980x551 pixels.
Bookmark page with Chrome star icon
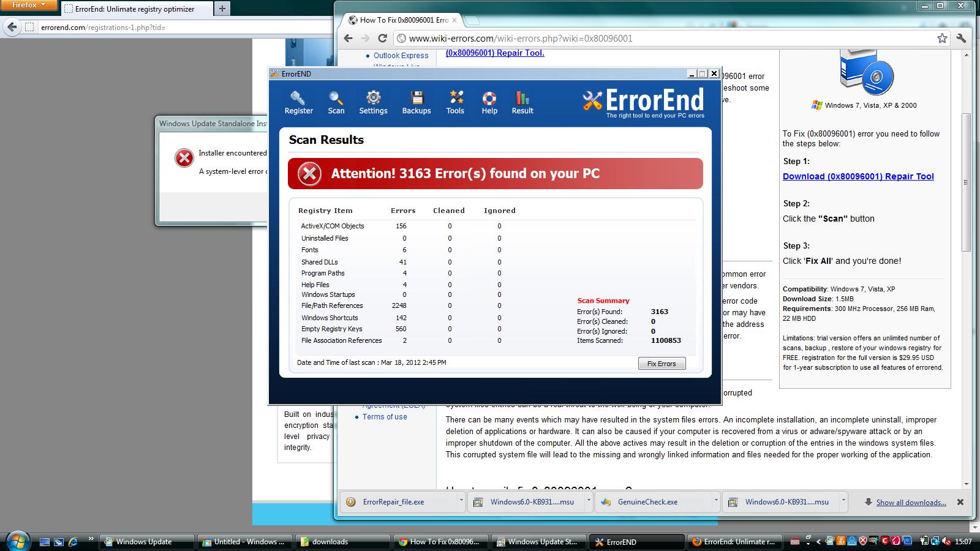pos(942,38)
